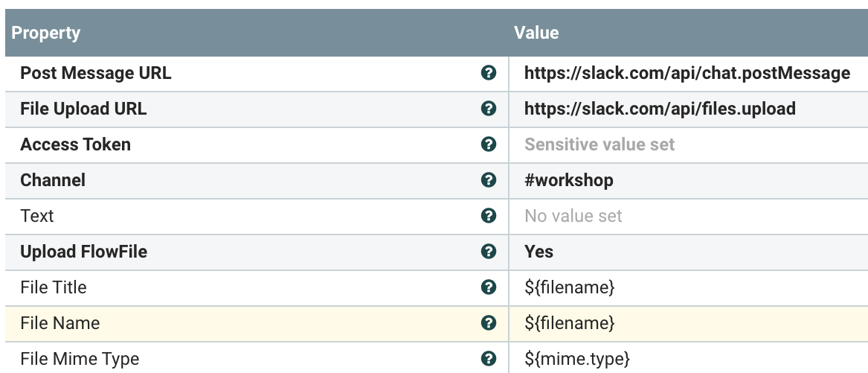This screenshot has height=373, width=868.
Task: Click the Text property help icon
Action: [x=489, y=216]
